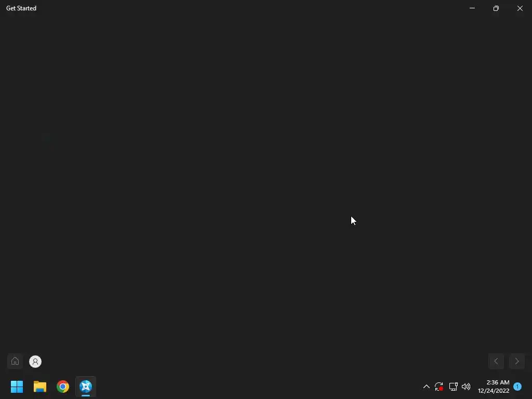Viewport: 532px width, 399px height.
Task: Show hidden system tray icons
Action: 427,387
